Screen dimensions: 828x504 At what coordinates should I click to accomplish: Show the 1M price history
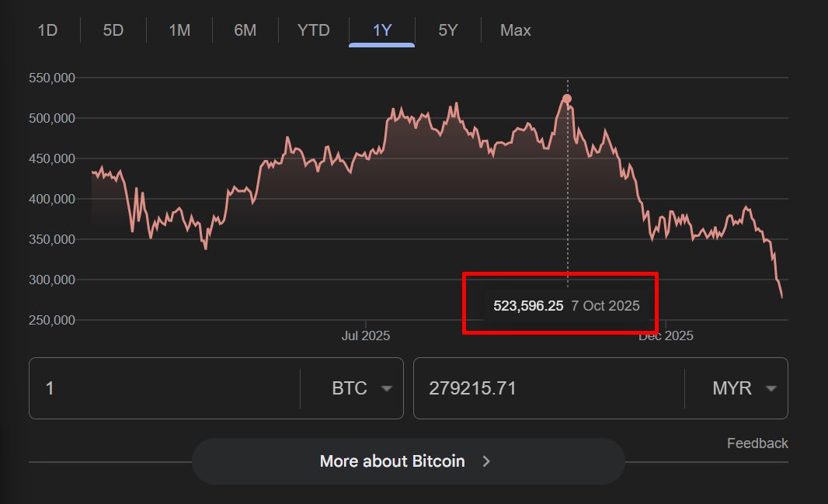179,30
